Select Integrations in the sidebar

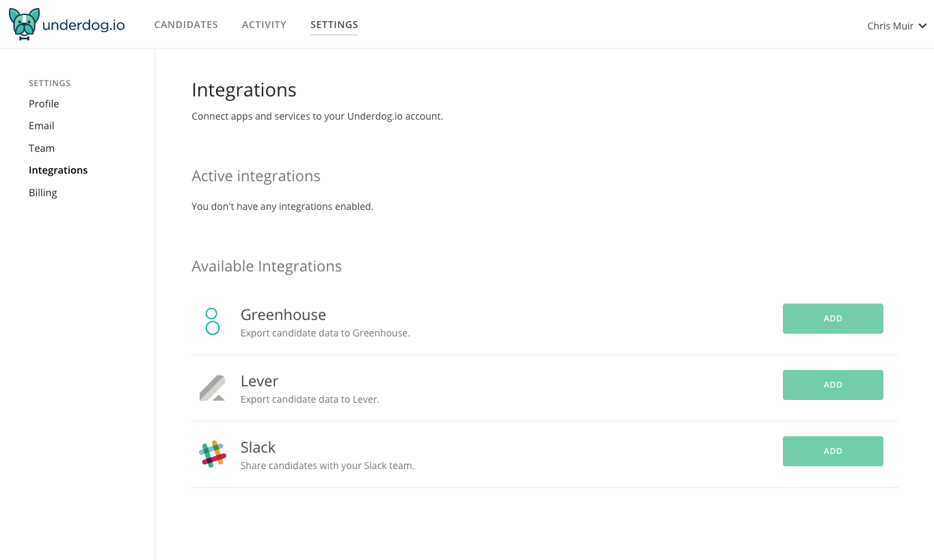[58, 170]
